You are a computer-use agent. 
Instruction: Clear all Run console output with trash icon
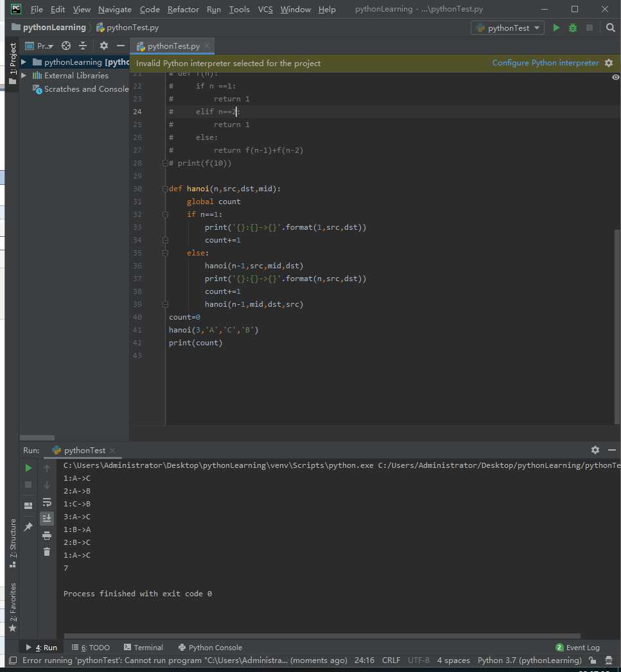click(47, 552)
